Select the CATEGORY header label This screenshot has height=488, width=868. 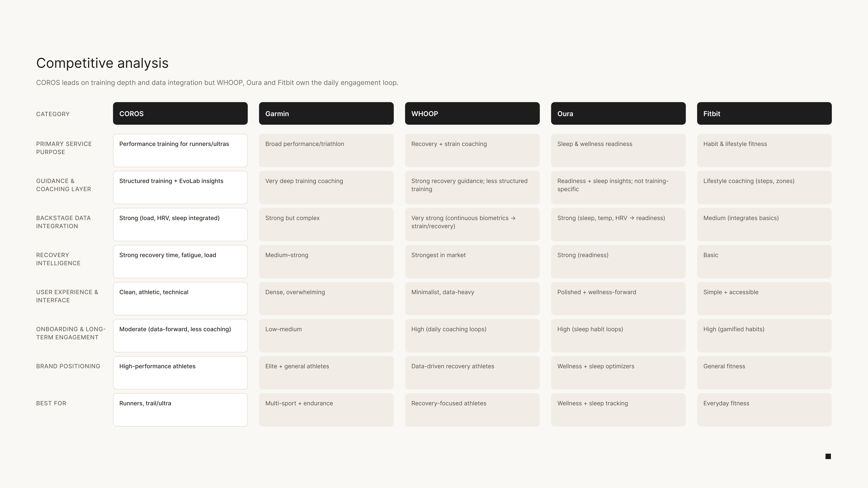click(x=53, y=114)
